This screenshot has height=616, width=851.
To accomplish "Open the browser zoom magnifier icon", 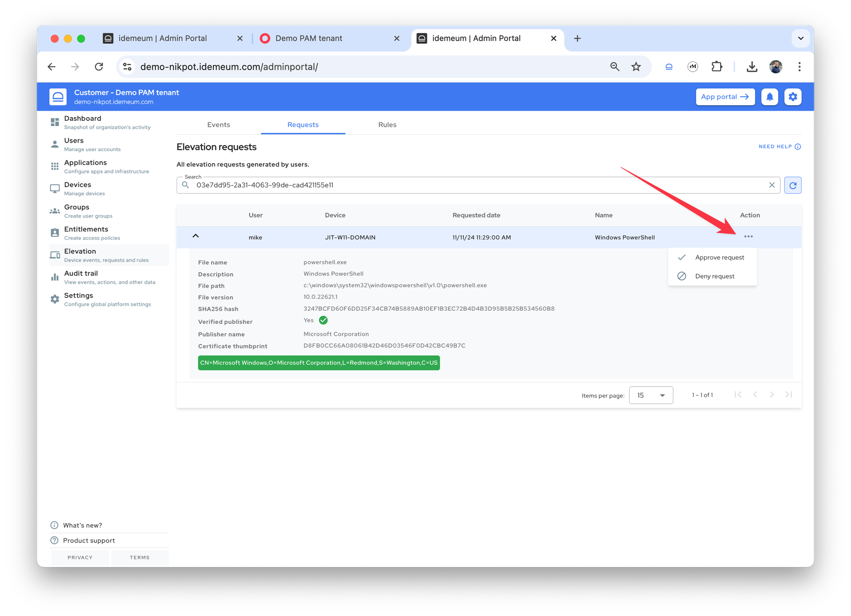I will pos(615,66).
